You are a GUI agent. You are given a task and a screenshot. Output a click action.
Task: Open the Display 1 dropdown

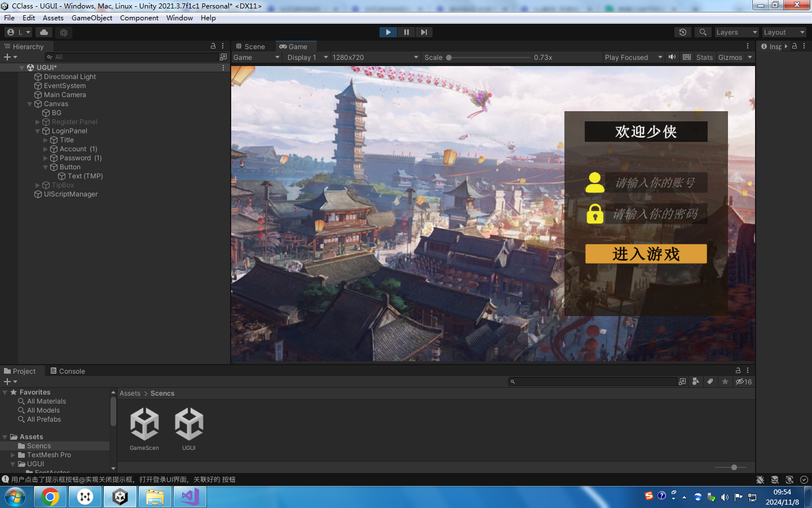[x=307, y=57]
